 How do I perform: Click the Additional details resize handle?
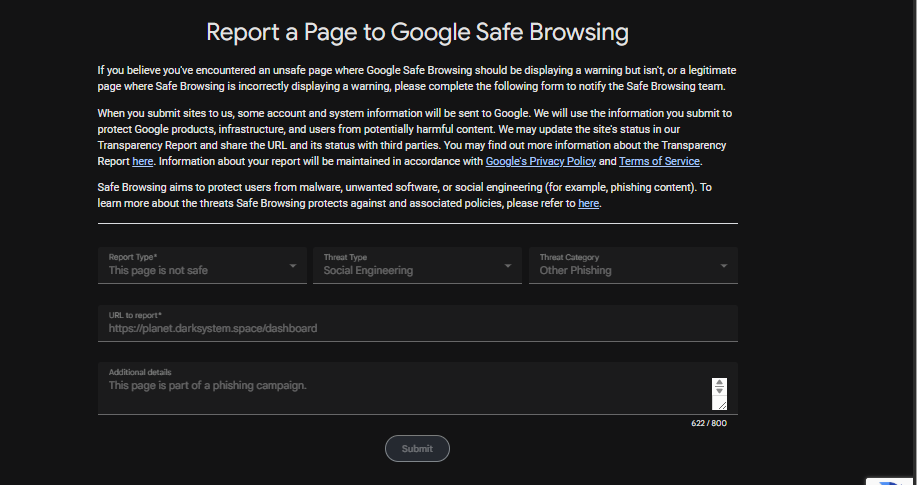[x=721, y=404]
